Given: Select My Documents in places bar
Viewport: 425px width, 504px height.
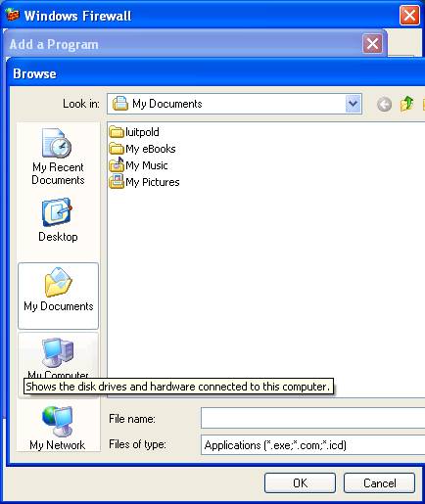Looking at the screenshot, I should coord(58,296).
